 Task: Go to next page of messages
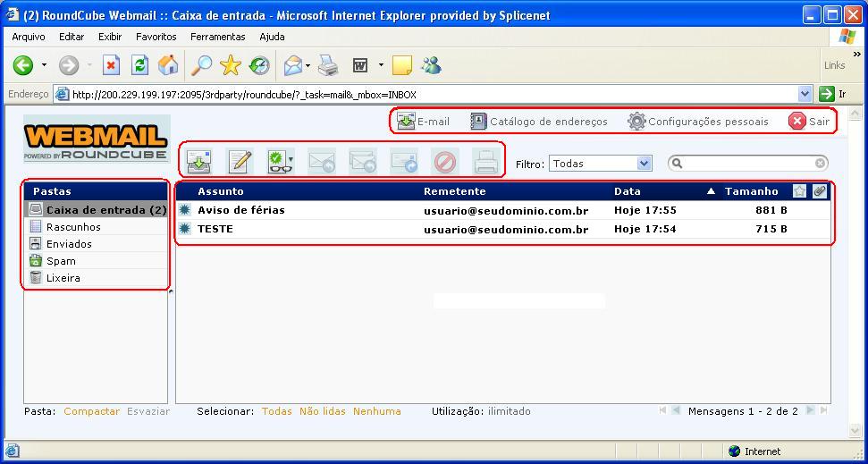pos(810,411)
